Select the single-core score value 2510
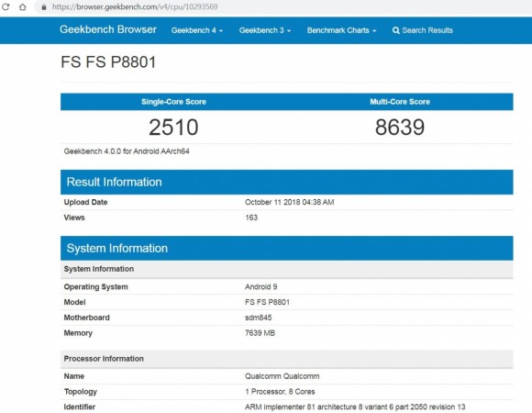 (x=173, y=128)
